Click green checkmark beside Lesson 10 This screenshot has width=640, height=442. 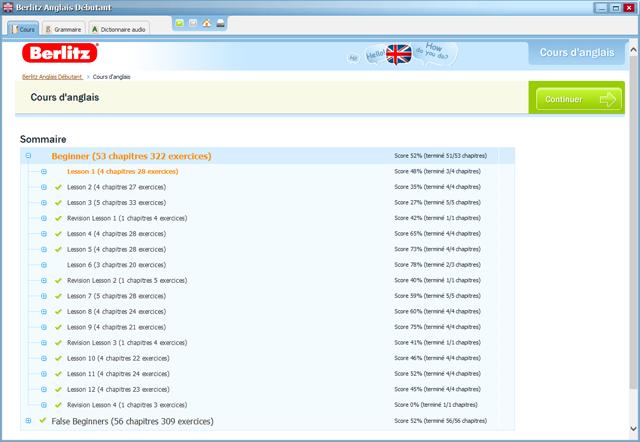point(58,358)
